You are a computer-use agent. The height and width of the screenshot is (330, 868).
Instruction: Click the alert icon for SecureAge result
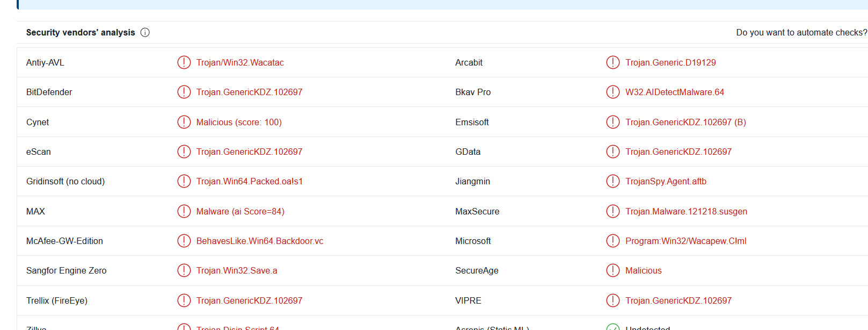pos(613,270)
